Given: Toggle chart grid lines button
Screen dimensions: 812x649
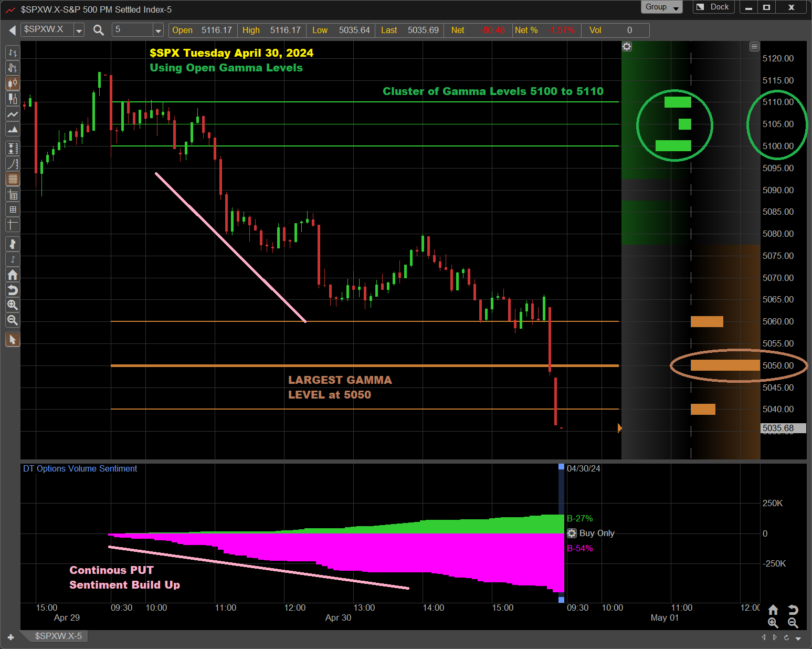Looking at the screenshot, I should (x=13, y=179).
